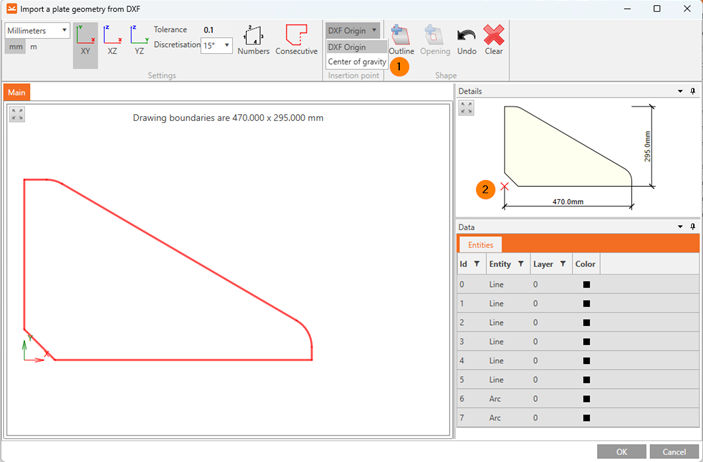Select the XY plane icon
The width and height of the screenshot is (703, 462).
tap(85, 40)
